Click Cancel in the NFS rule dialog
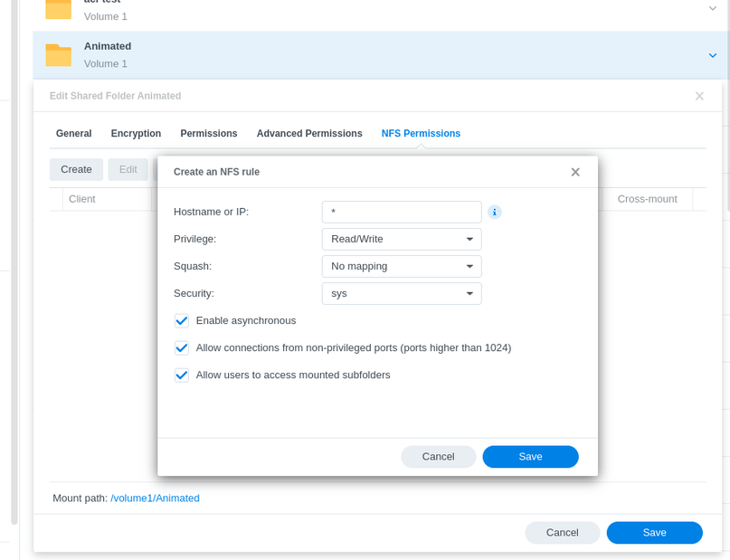730x560 pixels. pyautogui.click(x=438, y=457)
